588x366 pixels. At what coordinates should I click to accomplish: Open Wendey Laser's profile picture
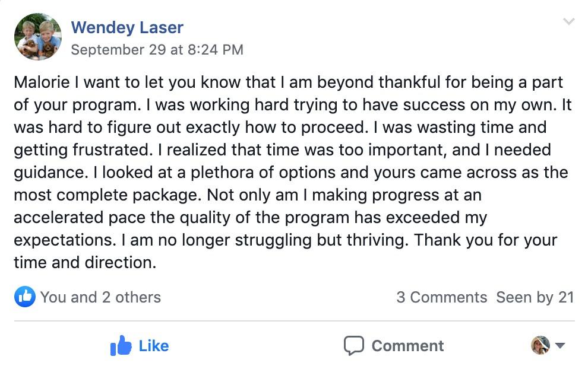[38, 37]
